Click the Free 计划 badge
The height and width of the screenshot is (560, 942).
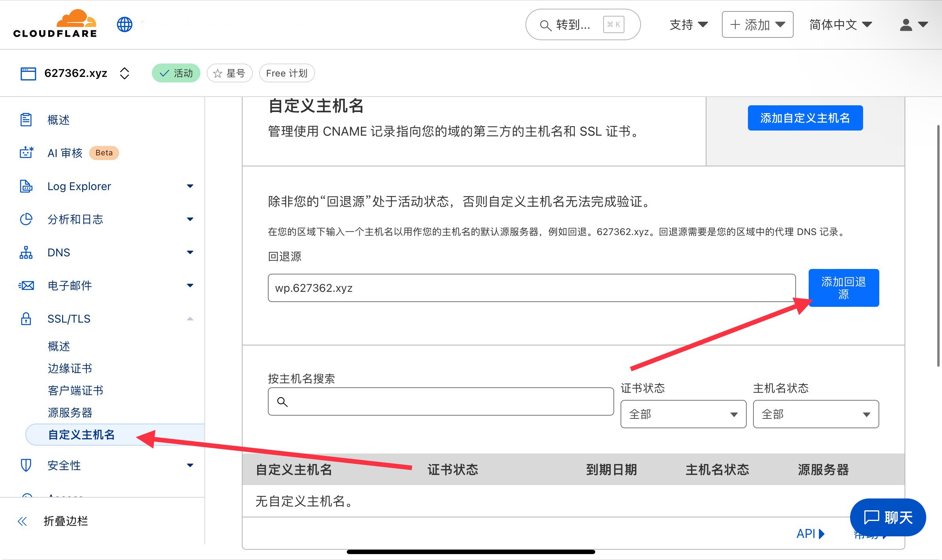287,73
